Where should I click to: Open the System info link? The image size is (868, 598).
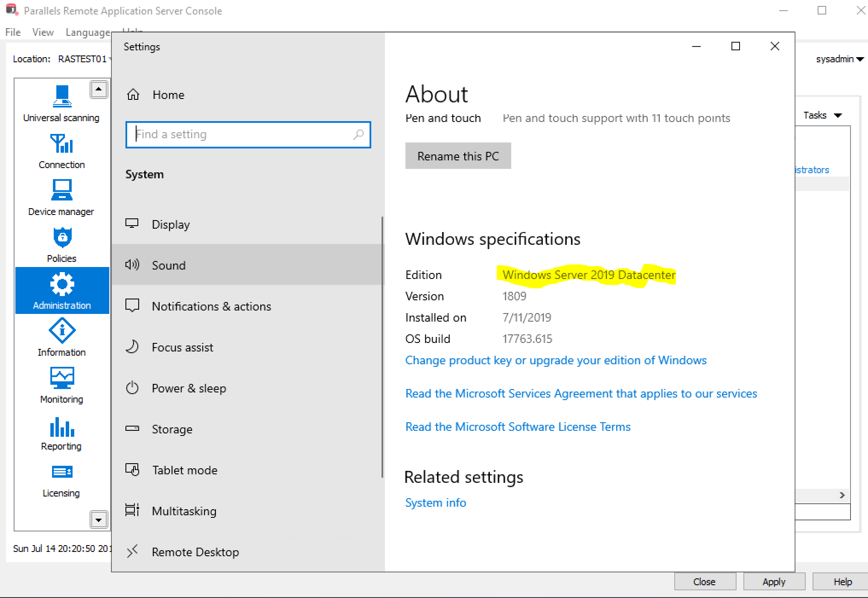click(436, 503)
